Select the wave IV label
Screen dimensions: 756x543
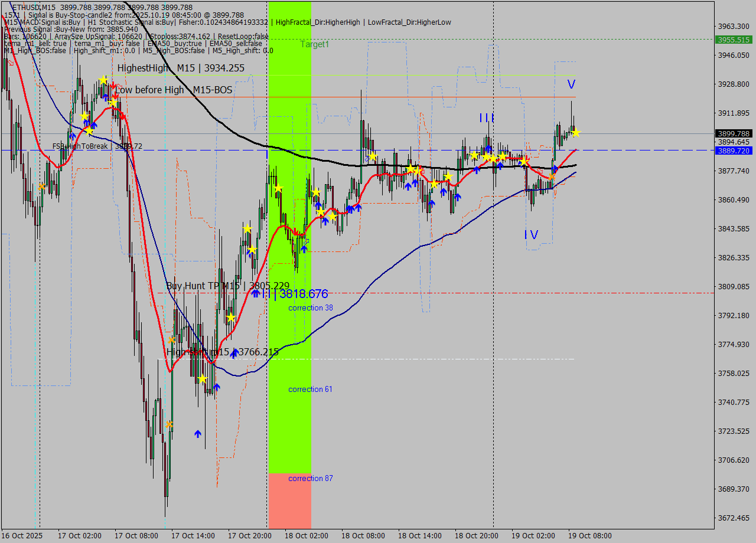click(x=531, y=235)
